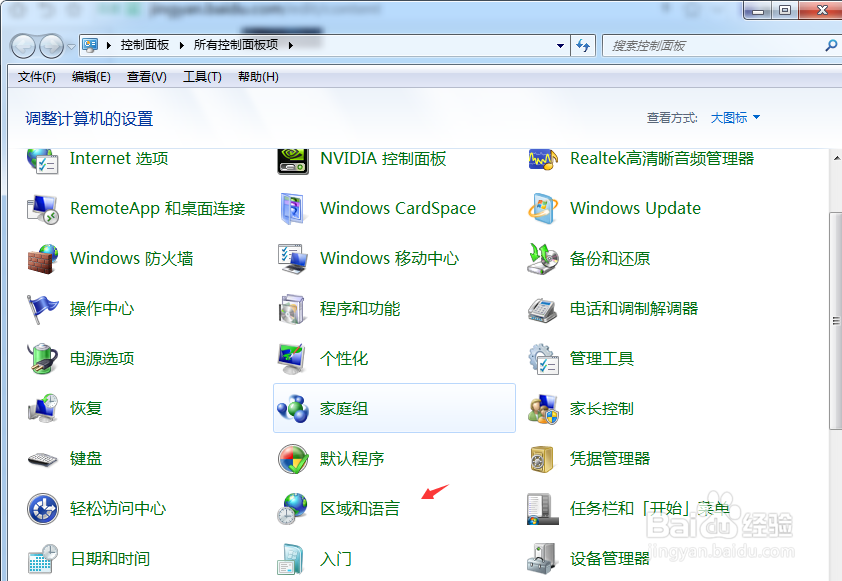Go forward with the Forward button
This screenshot has height=581, width=842.
tap(52, 46)
